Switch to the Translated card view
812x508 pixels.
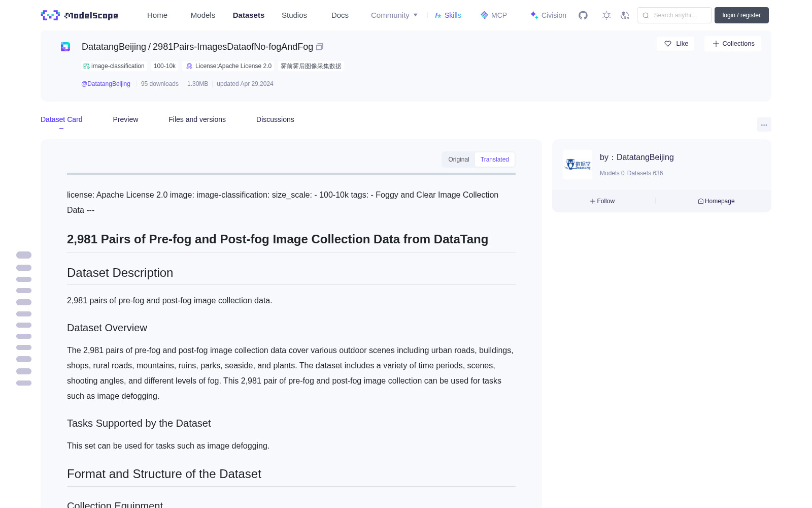[495, 160]
